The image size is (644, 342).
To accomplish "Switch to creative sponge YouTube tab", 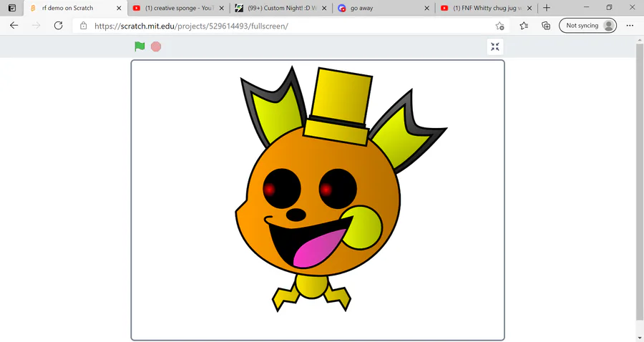I will 178,8.
